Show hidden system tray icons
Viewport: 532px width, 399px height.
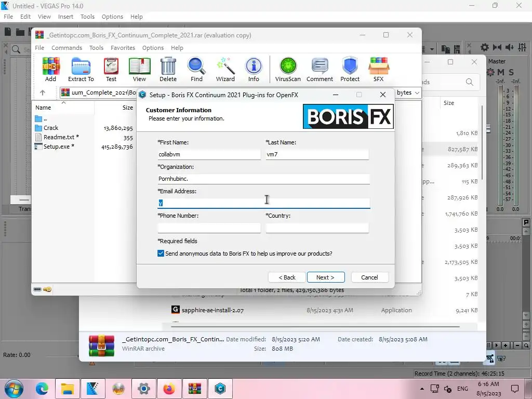(422, 389)
